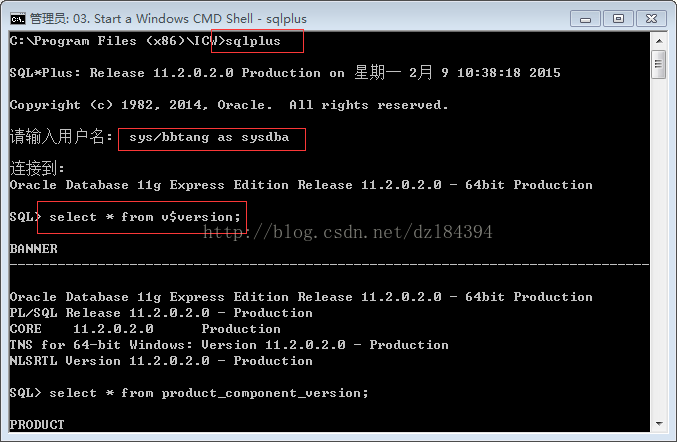677x442 pixels.
Task: Click the PL/SQL Release output line
Action: click(161, 313)
